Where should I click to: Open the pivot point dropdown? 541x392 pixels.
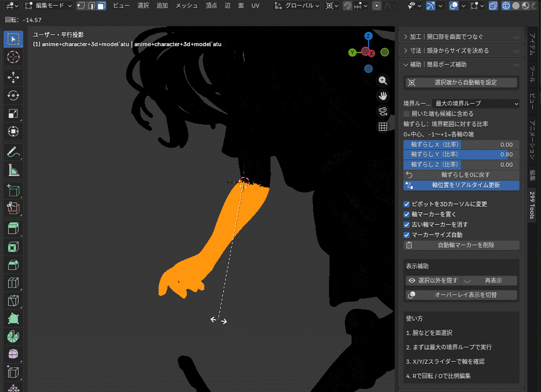(x=332, y=6)
